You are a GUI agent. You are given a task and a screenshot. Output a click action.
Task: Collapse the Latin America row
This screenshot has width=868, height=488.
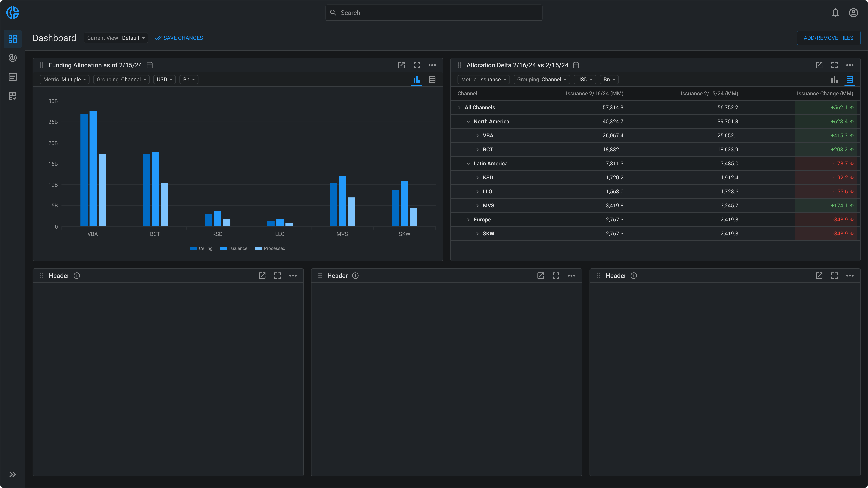click(x=468, y=163)
